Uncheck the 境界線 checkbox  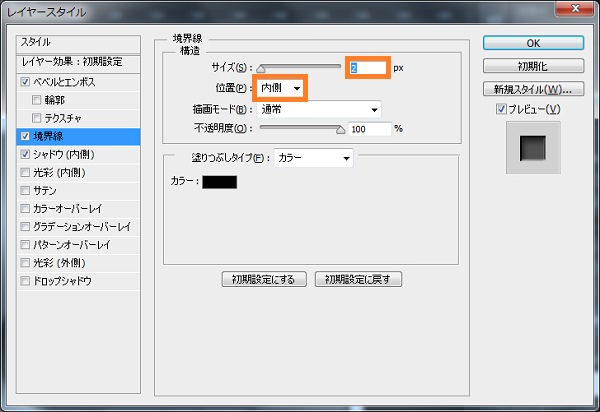25,136
